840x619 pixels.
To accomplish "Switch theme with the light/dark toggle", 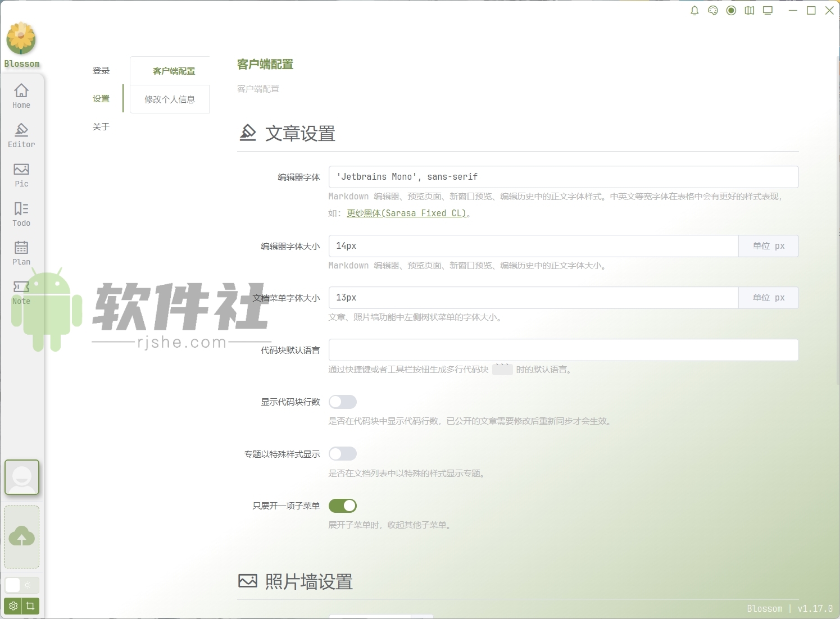I will (x=21, y=585).
